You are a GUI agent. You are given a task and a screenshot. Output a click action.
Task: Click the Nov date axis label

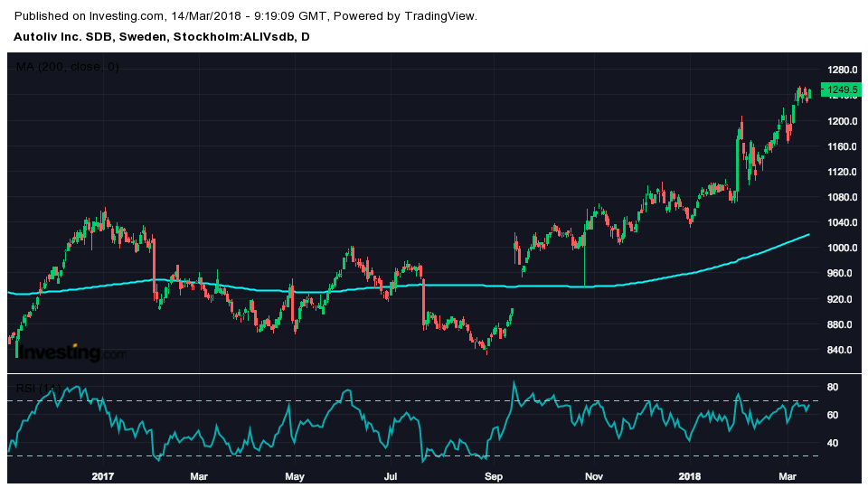point(593,476)
